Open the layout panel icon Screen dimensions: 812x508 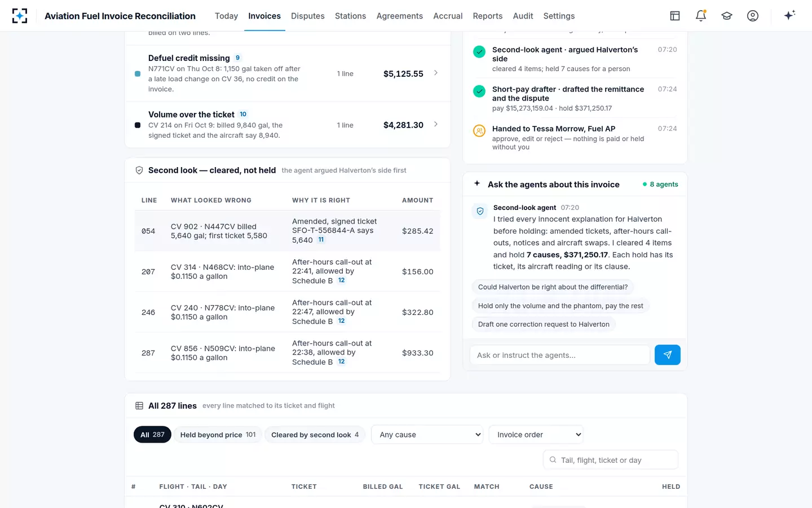(x=675, y=16)
